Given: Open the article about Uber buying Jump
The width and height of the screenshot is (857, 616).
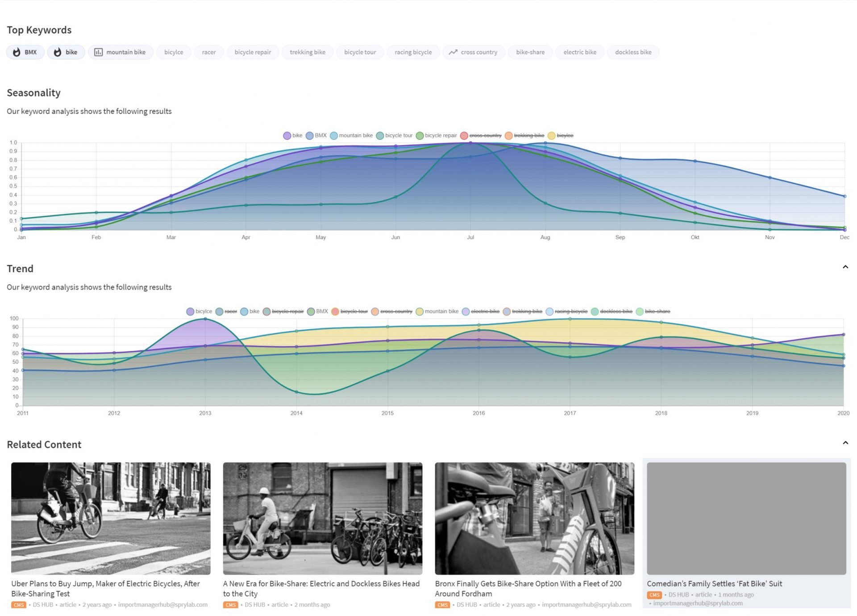Looking at the screenshot, I should (106, 583).
